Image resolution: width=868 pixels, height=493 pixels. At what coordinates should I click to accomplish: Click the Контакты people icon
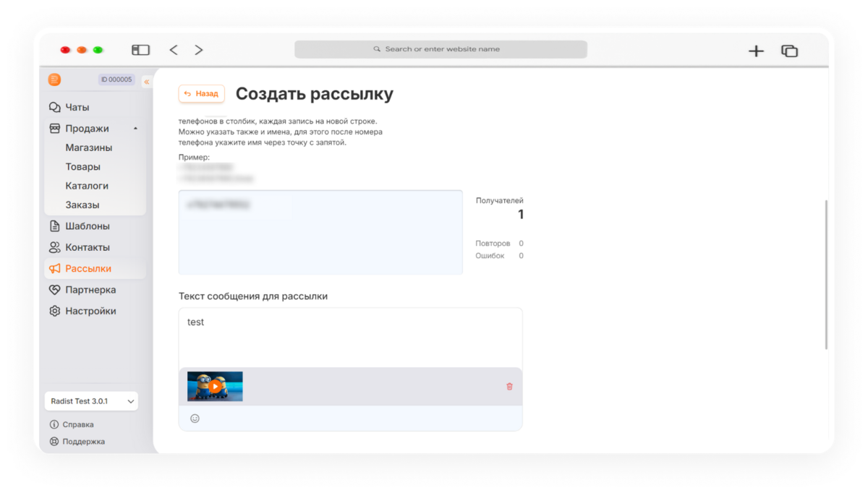click(x=54, y=247)
